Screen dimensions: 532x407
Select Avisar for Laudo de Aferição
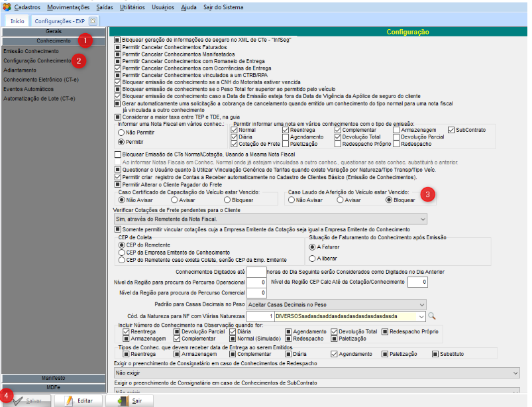coord(341,200)
